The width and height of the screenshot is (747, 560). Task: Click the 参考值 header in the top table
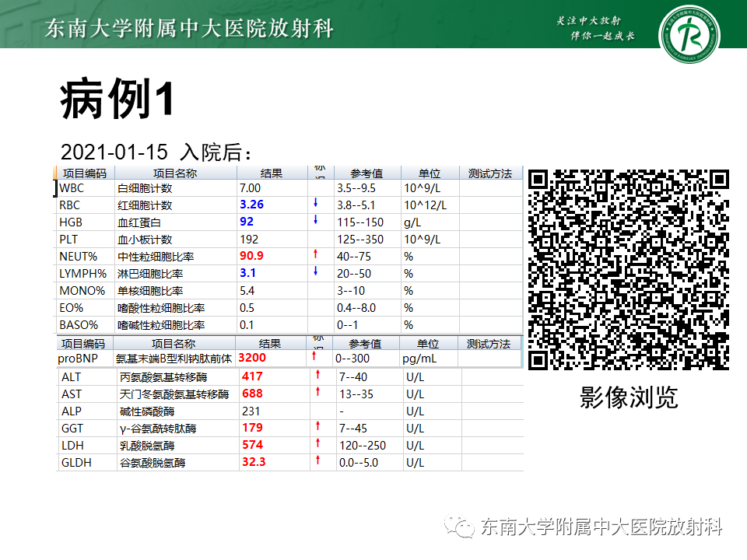(x=366, y=173)
